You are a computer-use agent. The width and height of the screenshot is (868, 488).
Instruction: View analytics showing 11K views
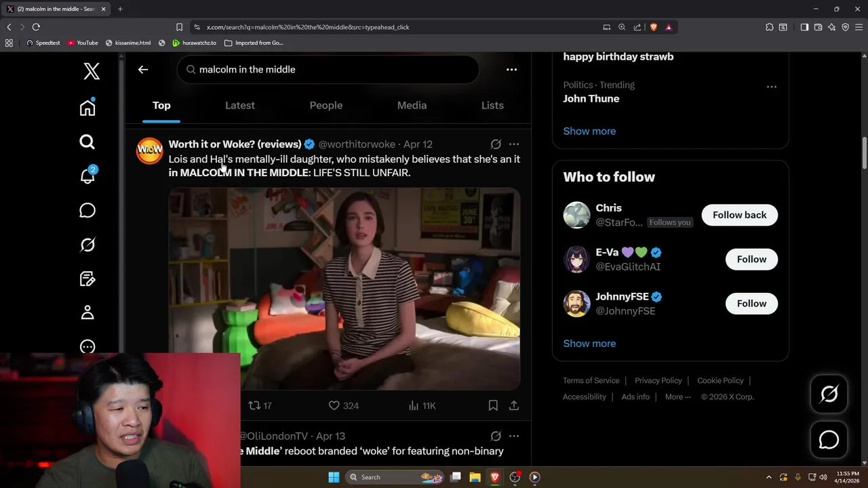[x=422, y=405]
